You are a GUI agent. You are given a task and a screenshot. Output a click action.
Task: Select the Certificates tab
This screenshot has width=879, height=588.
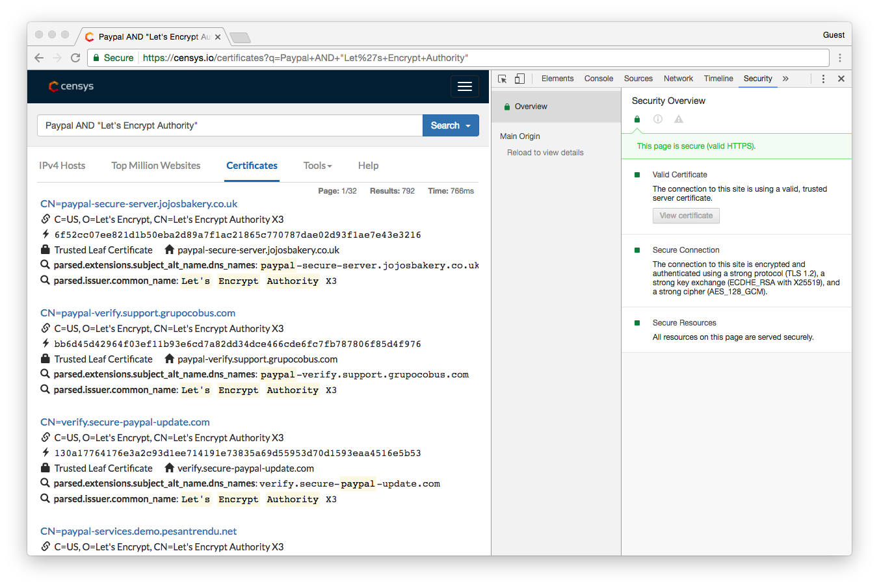point(252,166)
